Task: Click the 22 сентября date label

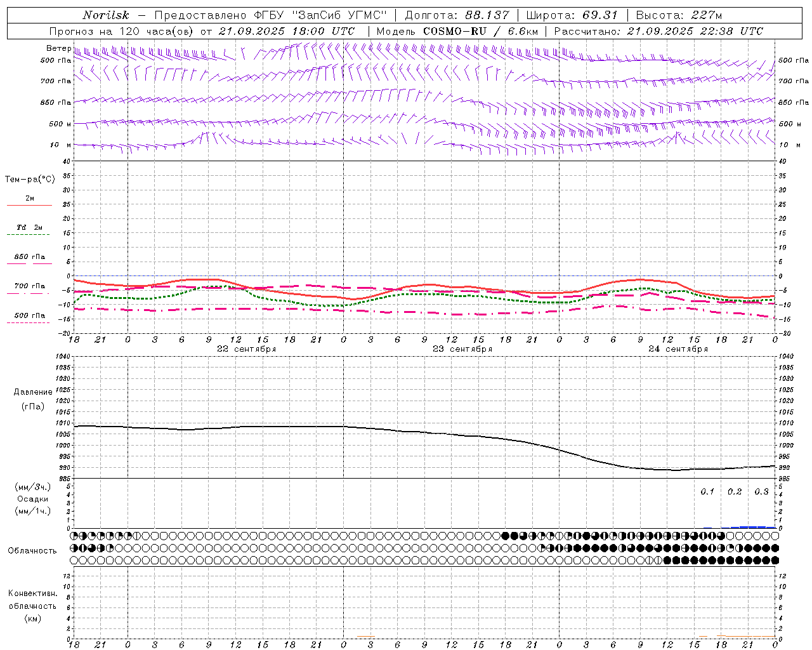Action: [247, 349]
